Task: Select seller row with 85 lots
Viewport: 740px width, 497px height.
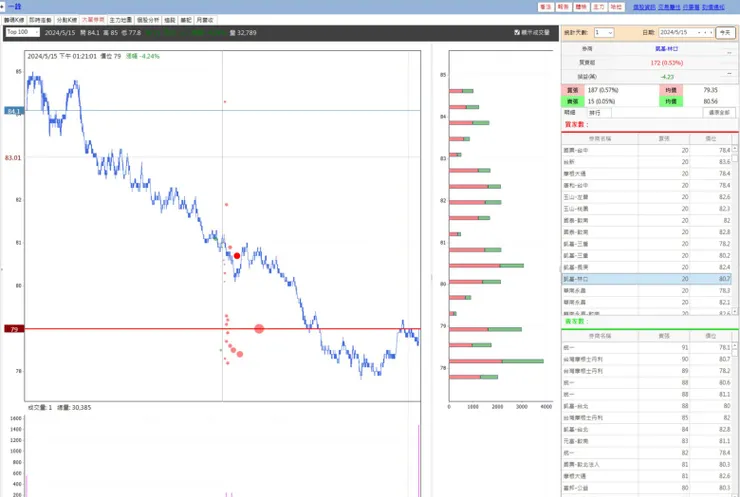Action: pyautogui.click(x=647, y=418)
